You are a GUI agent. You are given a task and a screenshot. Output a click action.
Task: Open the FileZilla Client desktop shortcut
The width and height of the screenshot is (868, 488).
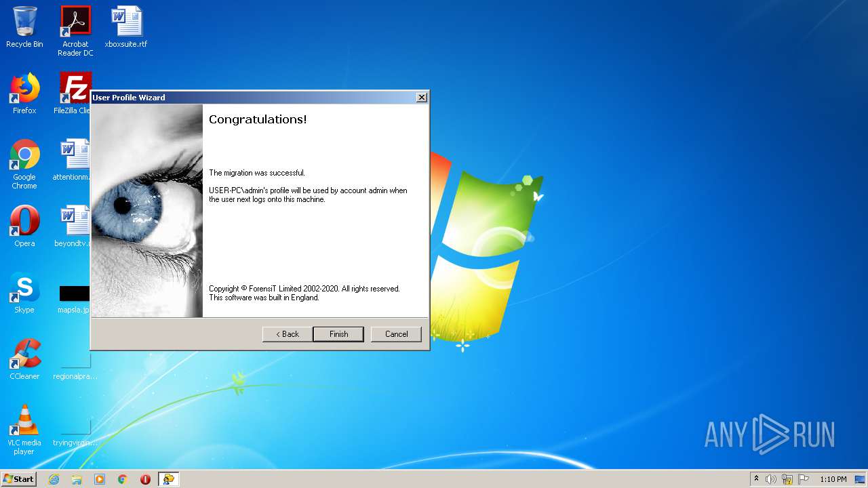coord(73,94)
